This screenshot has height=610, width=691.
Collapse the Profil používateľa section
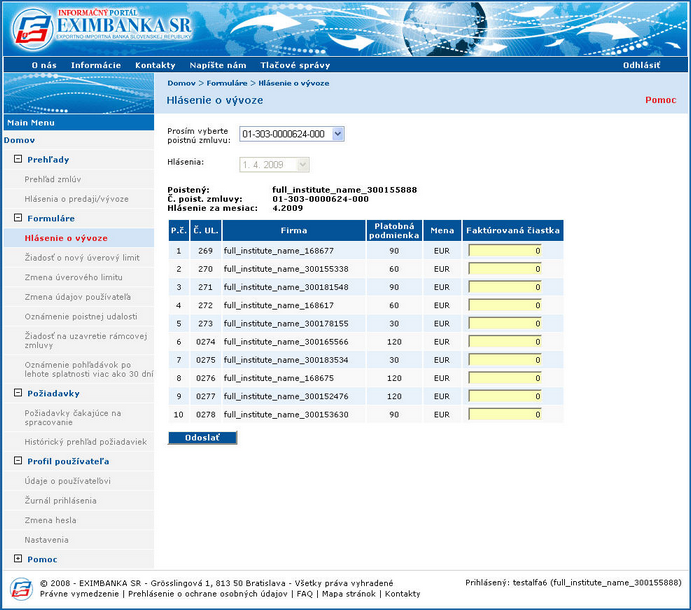[x=18, y=461]
